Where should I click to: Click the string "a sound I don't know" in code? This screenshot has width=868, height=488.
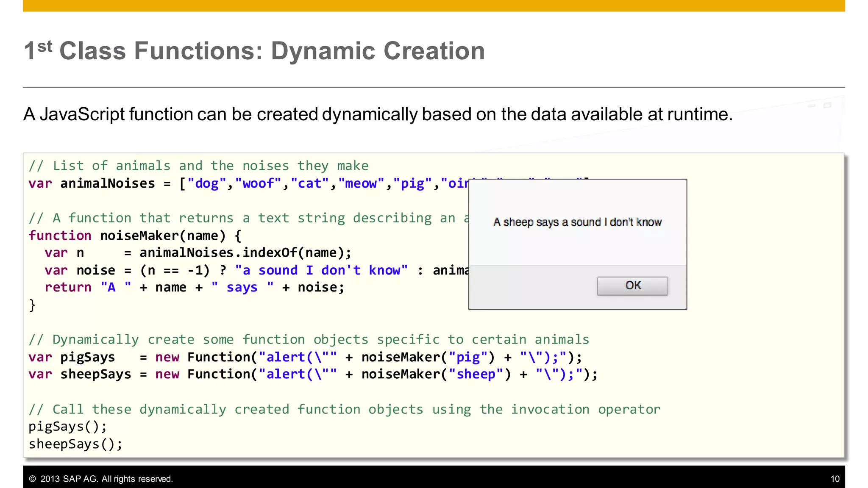pyautogui.click(x=321, y=270)
